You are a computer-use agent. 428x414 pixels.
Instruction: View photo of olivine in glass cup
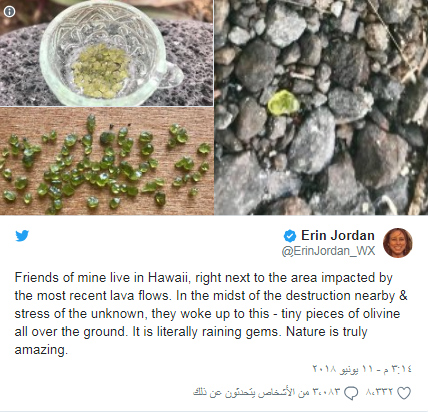pyautogui.click(x=107, y=53)
